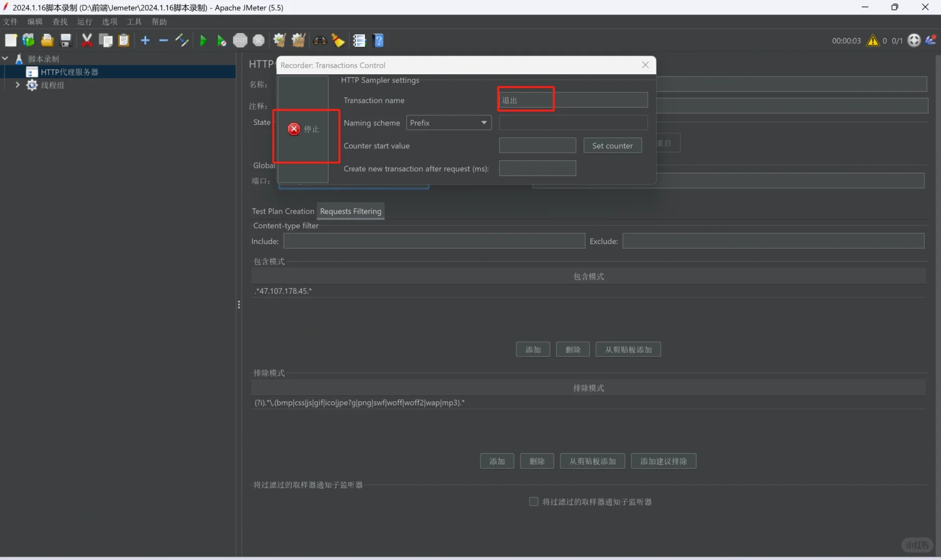The width and height of the screenshot is (941, 560).
Task: Open the Function Helper list icon
Action: 359,40
